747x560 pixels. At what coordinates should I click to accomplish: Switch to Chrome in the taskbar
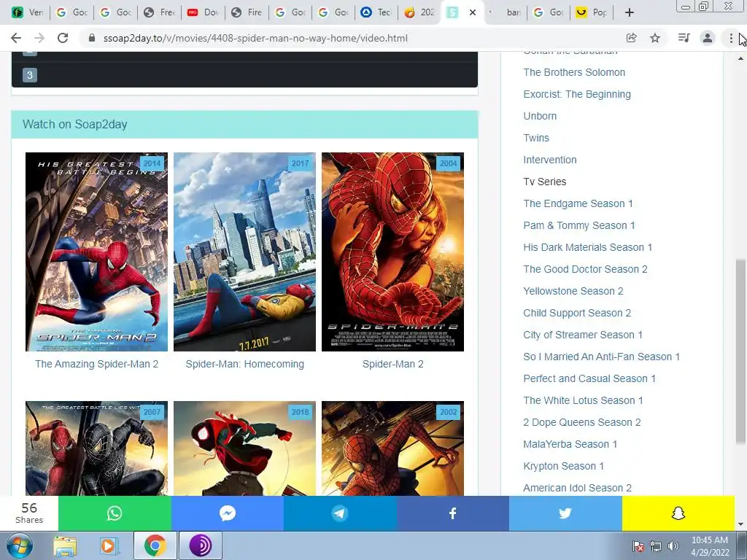[x=155, y=545]
